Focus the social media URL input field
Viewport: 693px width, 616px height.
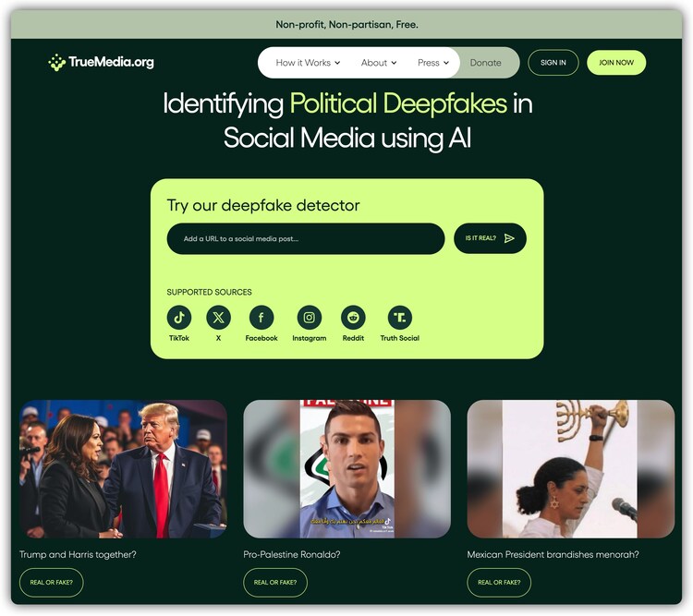click(306, 238)
